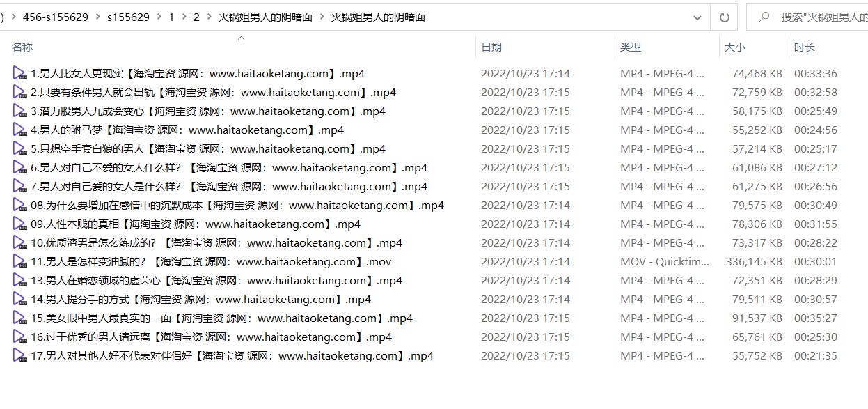Click the video icon of file 14.男人提分手的方式
The image size is (868, 409).
[19, 299]
